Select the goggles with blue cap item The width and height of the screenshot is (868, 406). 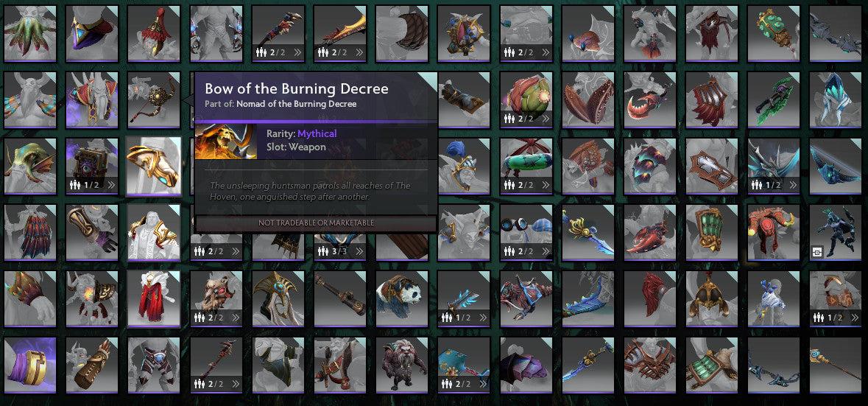click(526, 233)
